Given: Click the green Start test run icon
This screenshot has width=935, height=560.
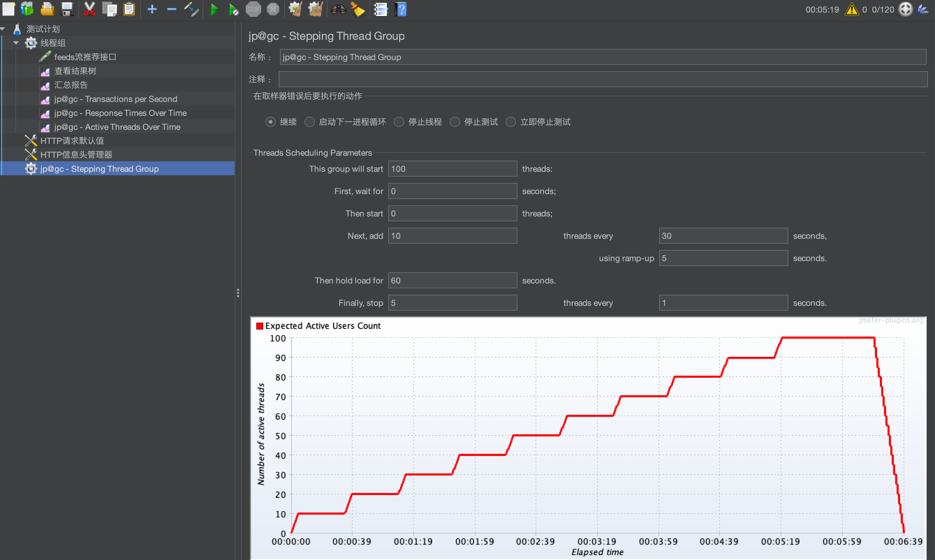Looking at the screenshot, I should coord(214,9).
